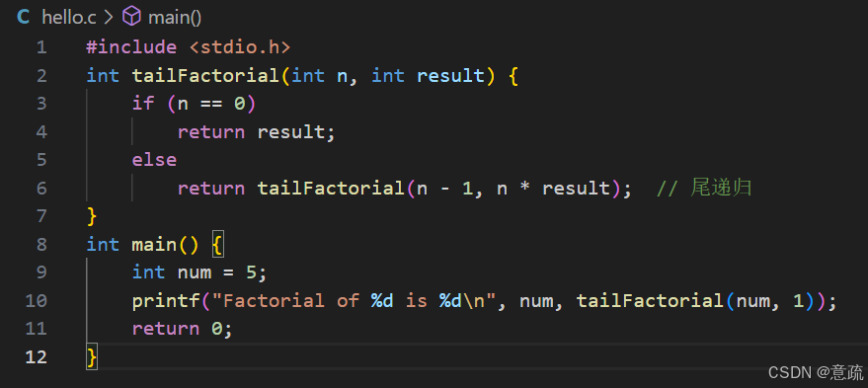
Task: Click the 'else' keyword on line 5
Action: pos(154,160)
